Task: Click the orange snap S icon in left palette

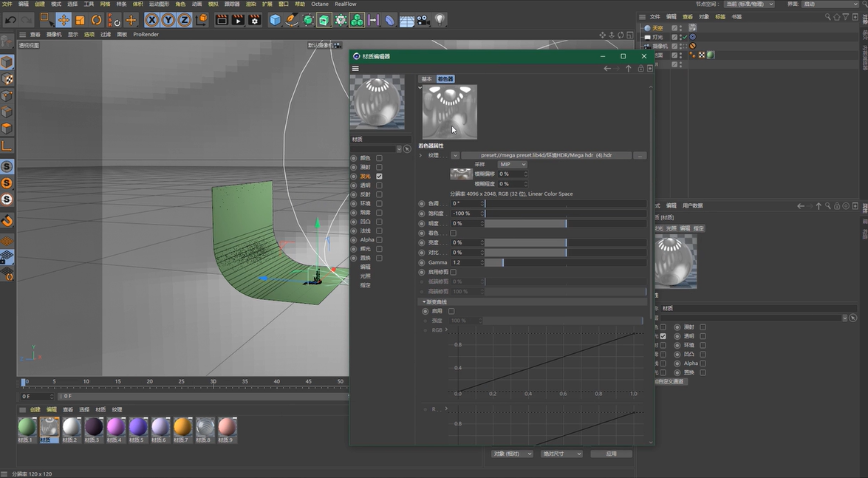Action: click(7, 182)
